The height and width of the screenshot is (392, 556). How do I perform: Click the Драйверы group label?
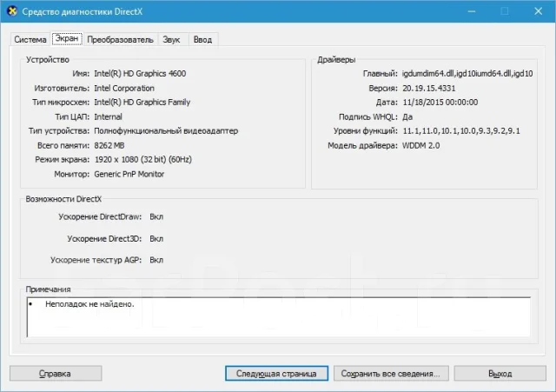(x=336, y=60)
